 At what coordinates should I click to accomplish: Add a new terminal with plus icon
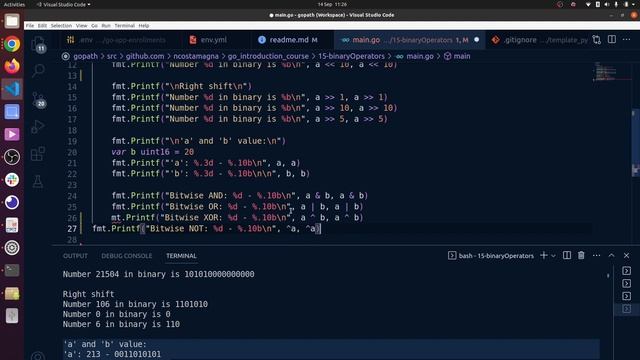pyautogui.click(x=544, y=256)
